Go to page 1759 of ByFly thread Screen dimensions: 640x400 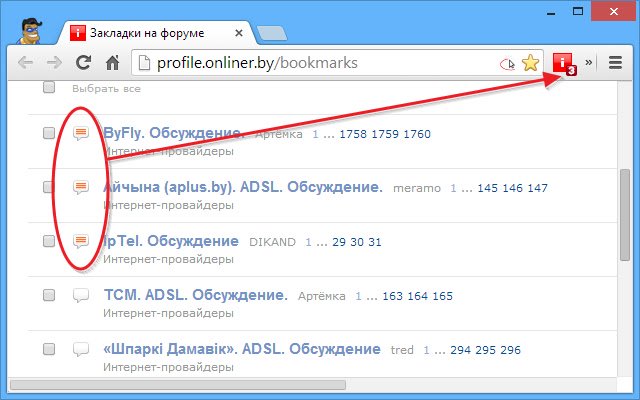pyautogui.click(x=385, y=134)
